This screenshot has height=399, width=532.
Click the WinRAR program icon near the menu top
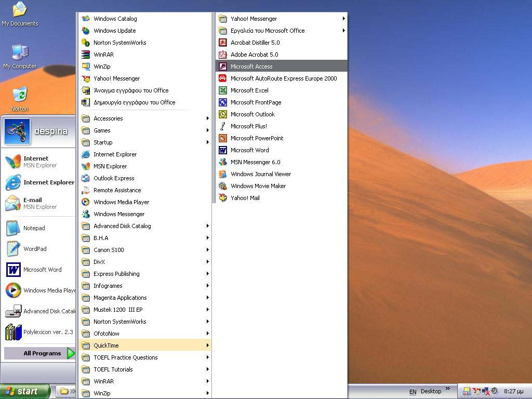click(x=86, y=54)
